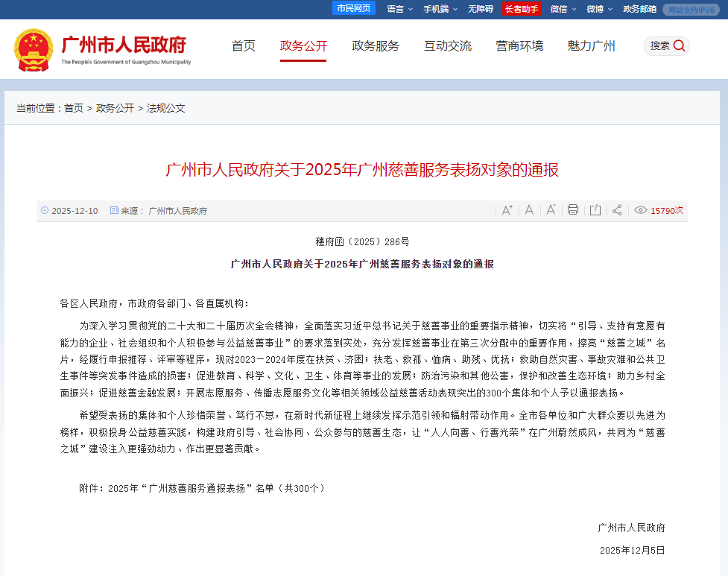Enable 无障碍 accessibility mode
The height and width of the screenshot is (576, 728).
point(481,9)
